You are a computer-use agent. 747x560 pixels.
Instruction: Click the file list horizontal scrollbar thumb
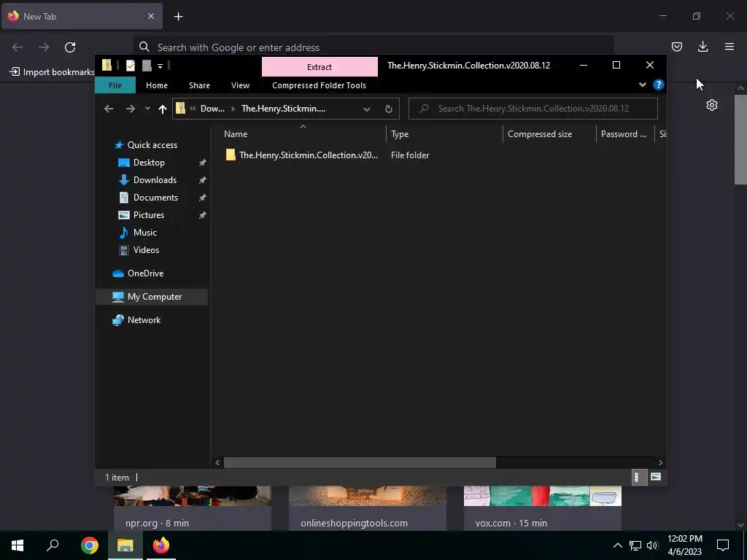(x=360, y=462)
